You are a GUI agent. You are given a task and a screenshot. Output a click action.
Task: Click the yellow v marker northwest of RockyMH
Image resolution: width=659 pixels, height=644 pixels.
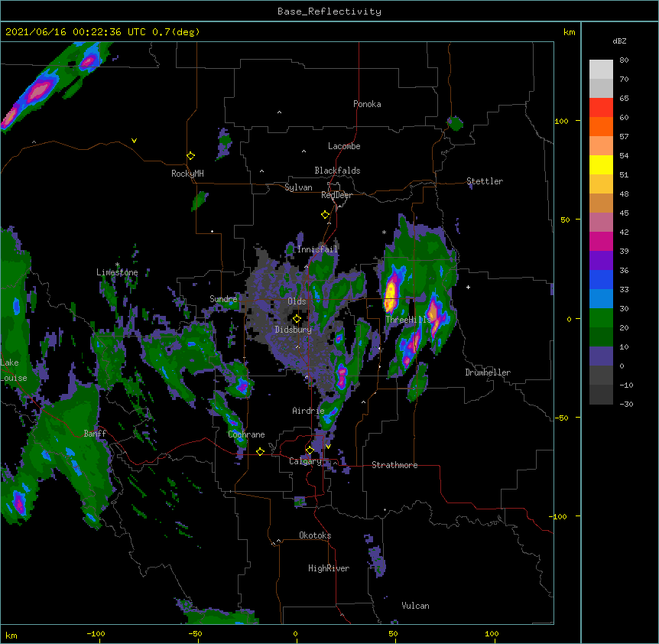click(134, 141)
